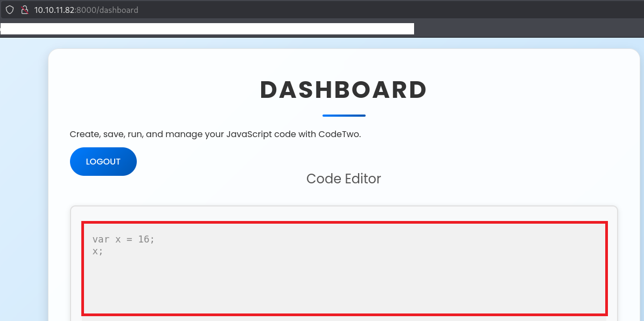Click the white redacted bookmarks bar
Viewport: 644px width, 321px height.
pos(207,28)
